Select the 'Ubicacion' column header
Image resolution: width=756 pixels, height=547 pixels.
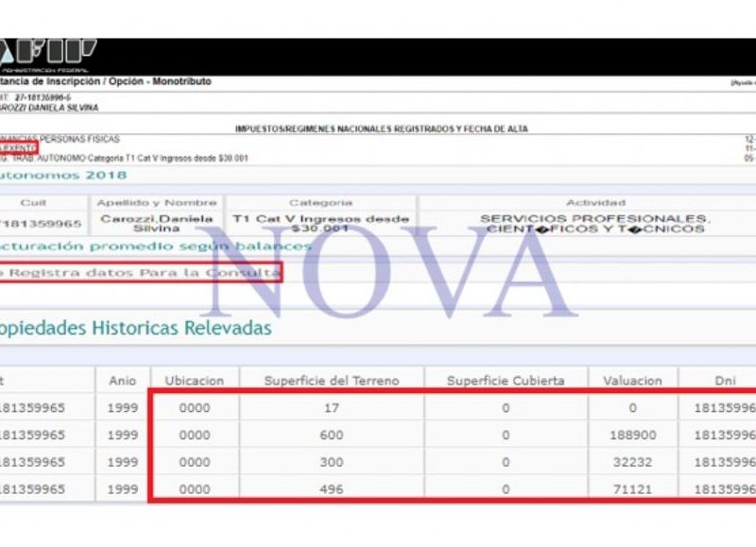(194, 380)
